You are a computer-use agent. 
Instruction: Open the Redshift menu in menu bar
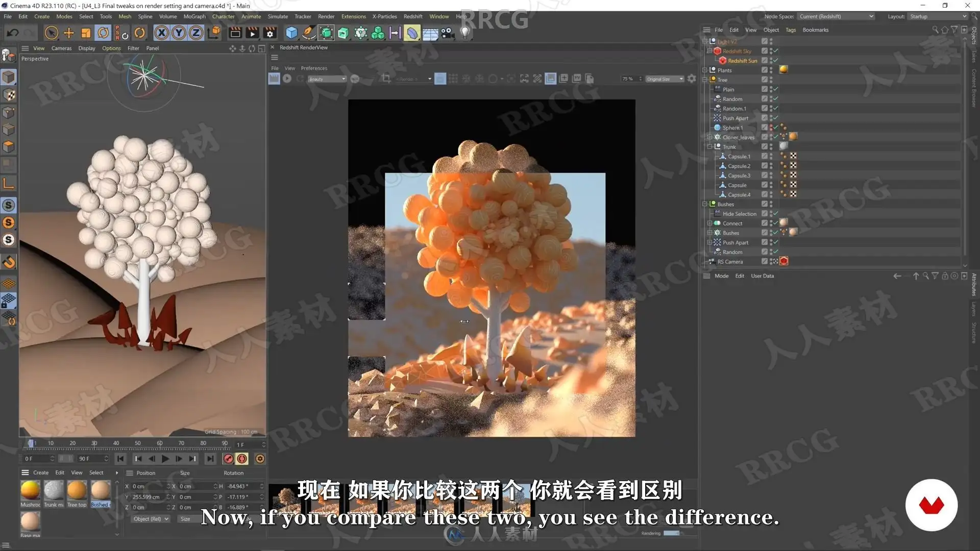pyautogui.click(x=413, y=16)
